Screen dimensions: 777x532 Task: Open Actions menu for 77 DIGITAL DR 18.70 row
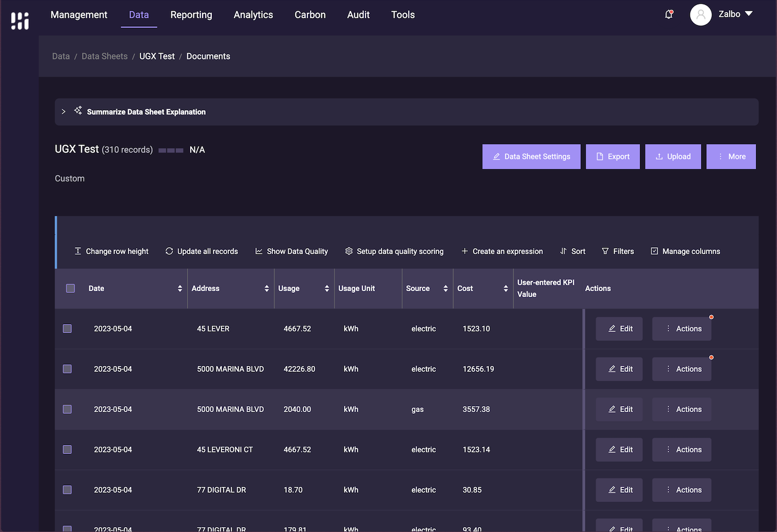(x=682, y=490)
